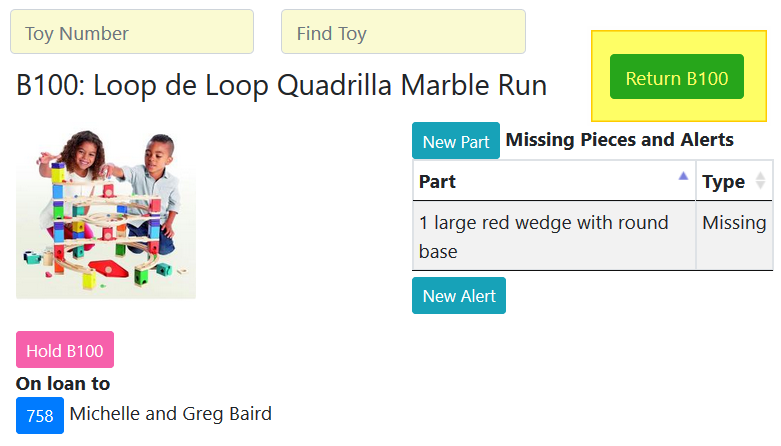Click the Part column sort arrow icon
This screenshot has width=781, height=446.
click(x=684, y=176)
